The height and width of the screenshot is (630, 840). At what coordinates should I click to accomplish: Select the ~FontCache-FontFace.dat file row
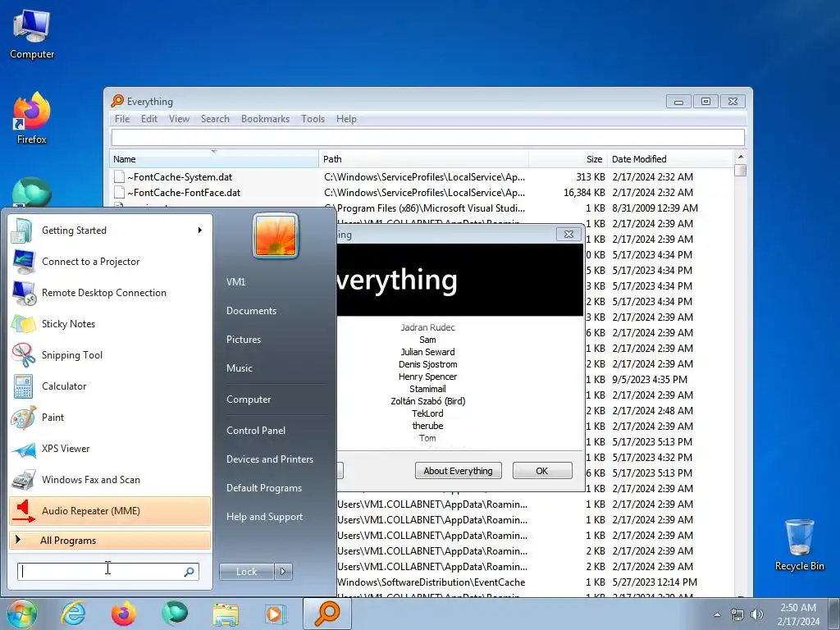[421, 192]
